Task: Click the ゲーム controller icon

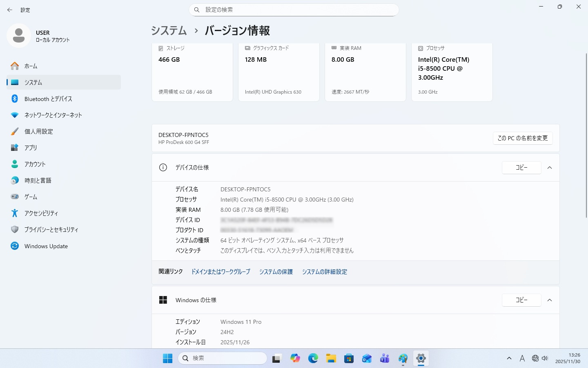Action: 15,197
